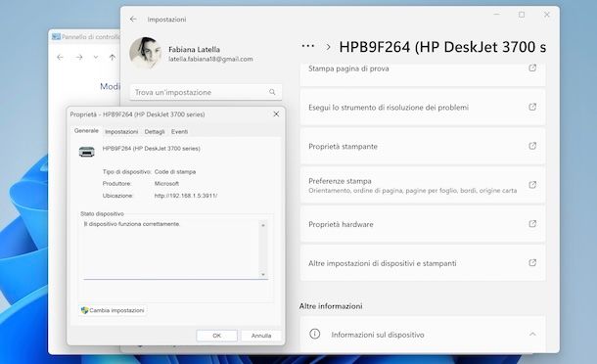597x364 pixels.
Task: Go back using the Impostazioni back arrow
Action: point(133,19)
